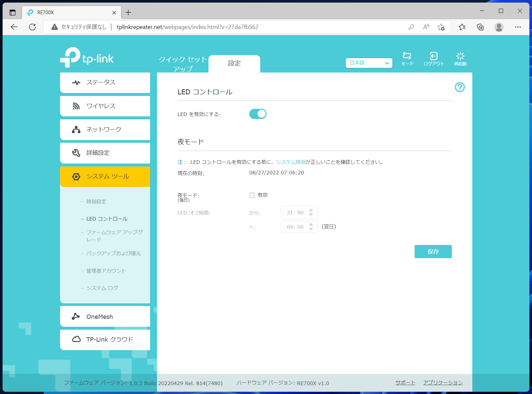Toggle the LED を有効にする switch
The height and width of the screenshot is (394, 532).
point(258,114)
